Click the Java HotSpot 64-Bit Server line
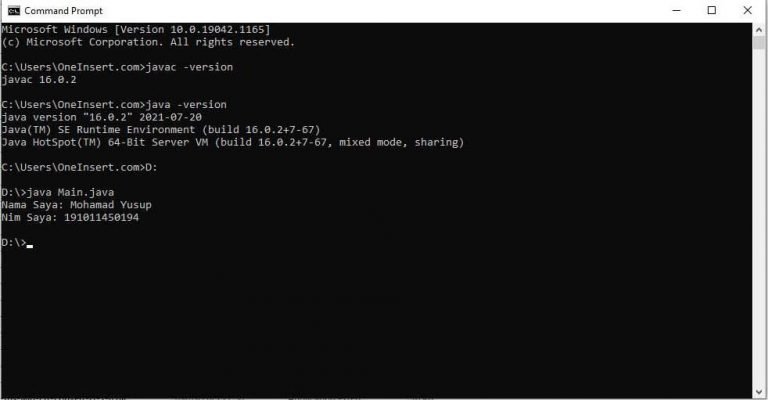This screenshot has width=768, height=400. [233, 142]
